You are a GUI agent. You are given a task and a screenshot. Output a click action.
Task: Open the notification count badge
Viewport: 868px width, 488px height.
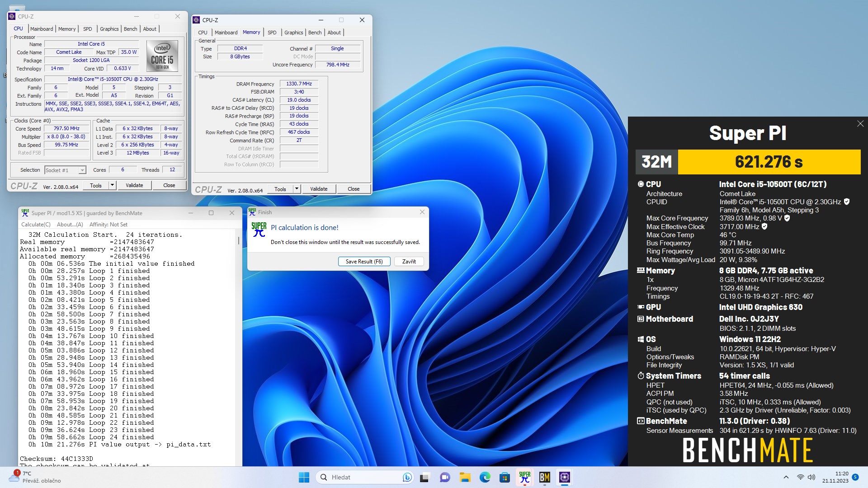[x=855, y=477]
